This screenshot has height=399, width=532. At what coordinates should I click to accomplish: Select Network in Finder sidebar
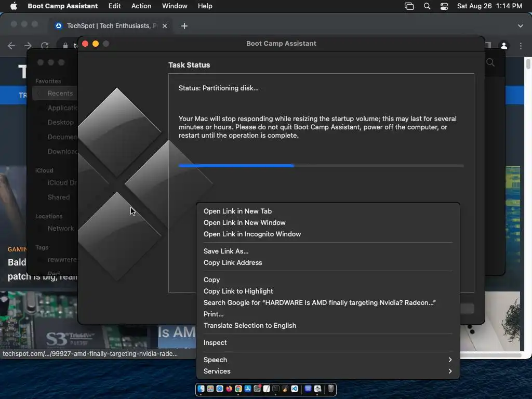point(60,229)
